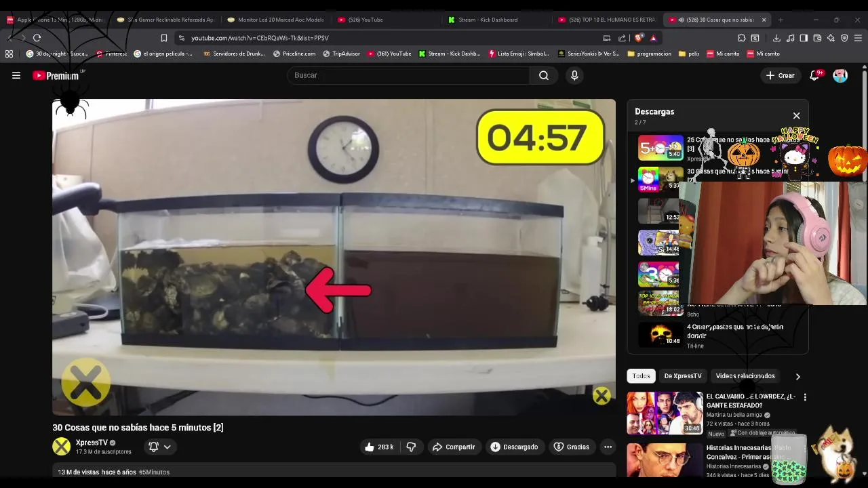
Task: Bookmark this page icon
Action: (163, 38)
